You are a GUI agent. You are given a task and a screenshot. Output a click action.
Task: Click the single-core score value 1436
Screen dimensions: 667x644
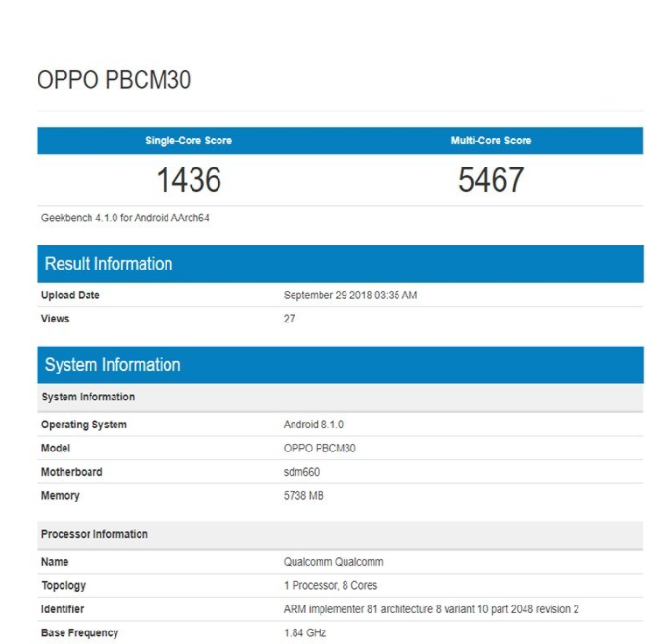(189, 180)
